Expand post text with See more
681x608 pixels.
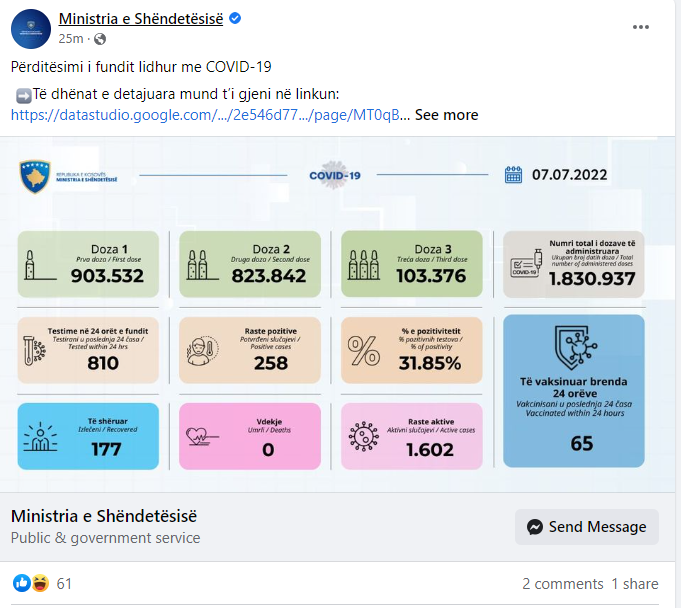pyautogui.click(x=446, y=115)
